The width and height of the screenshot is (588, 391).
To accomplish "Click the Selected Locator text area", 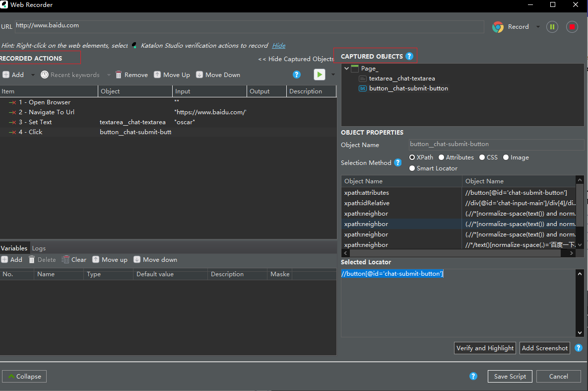I will coord(458,303).
